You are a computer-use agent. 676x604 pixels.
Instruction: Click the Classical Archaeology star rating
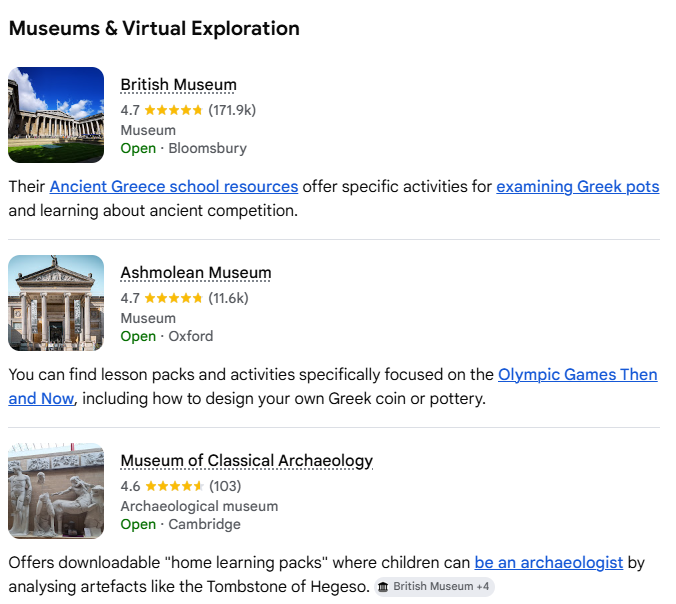click(173, 486)
